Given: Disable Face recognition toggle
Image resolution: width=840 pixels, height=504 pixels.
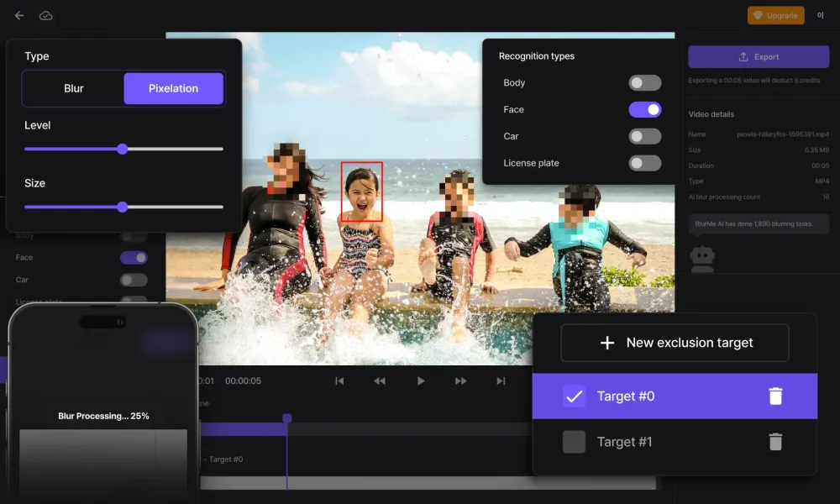Looking at the screenshot, I should click(645, 109).
